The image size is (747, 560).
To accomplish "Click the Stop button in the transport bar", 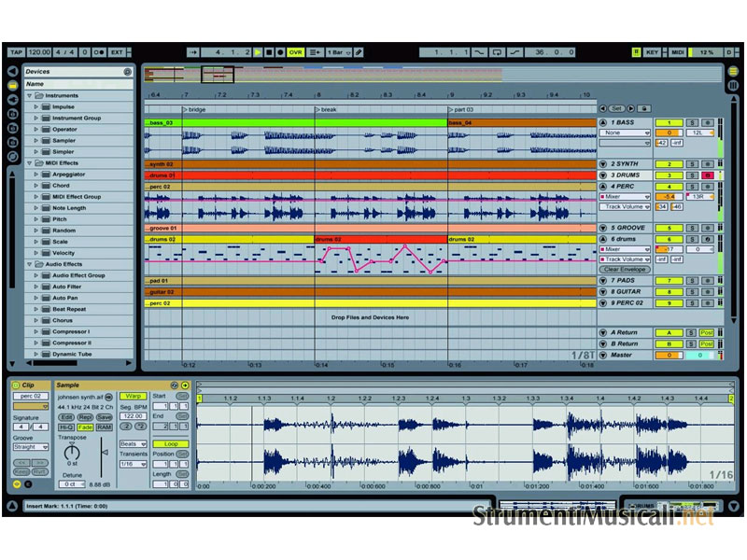I will (x=269, y=52).
